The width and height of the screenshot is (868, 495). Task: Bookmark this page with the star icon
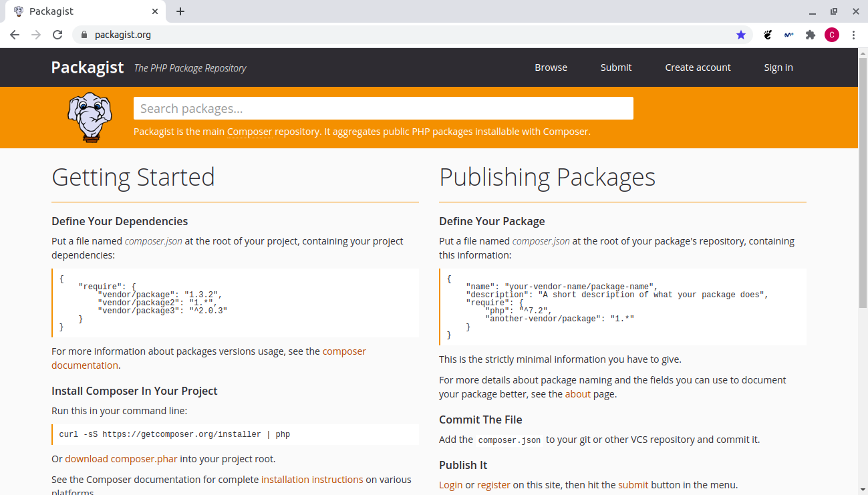click(x=741, y=35)
